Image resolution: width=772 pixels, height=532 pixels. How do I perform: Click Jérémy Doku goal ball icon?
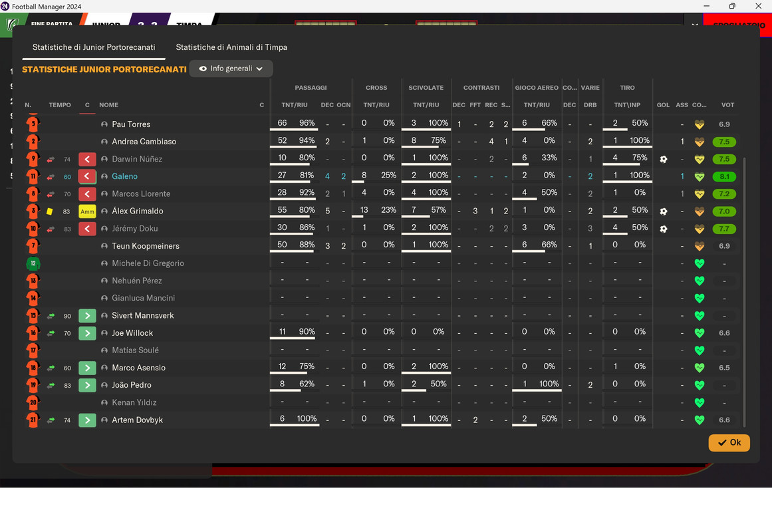pos(663,229)
